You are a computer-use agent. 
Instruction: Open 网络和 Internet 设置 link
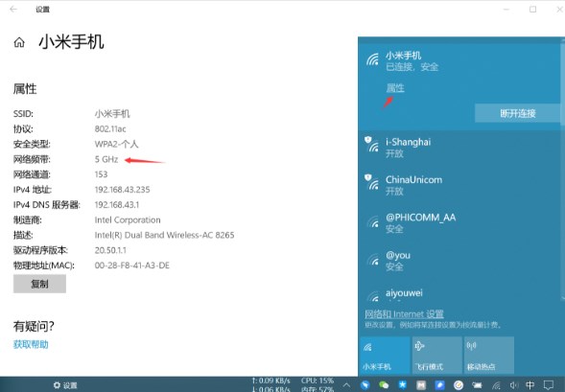click(404, 314)
